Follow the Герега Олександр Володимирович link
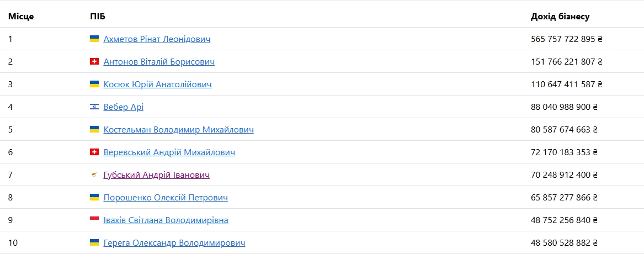644x254 pixels. pyautogui.click(x=174, y=243)
